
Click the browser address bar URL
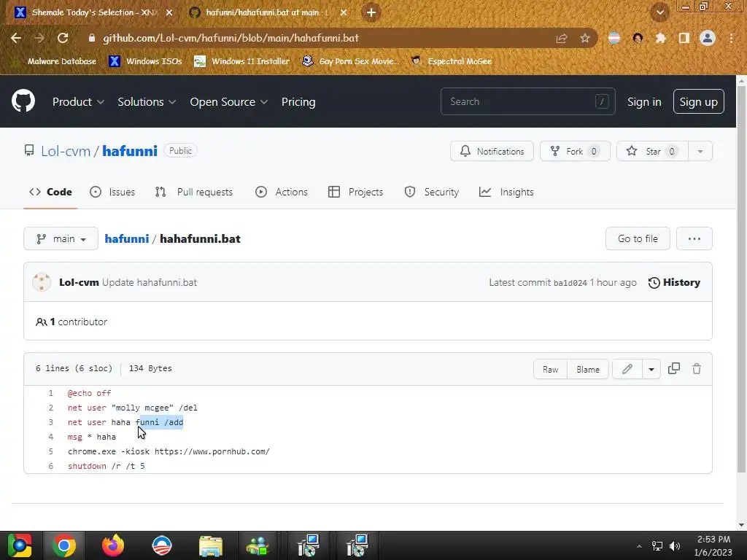[231, 38]
